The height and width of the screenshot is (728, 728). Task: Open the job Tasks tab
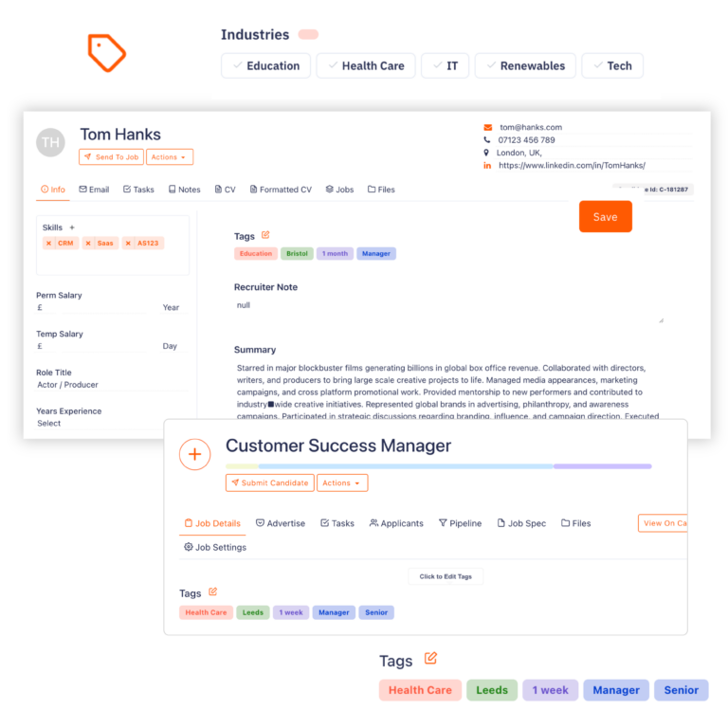[x=337, y=523]
